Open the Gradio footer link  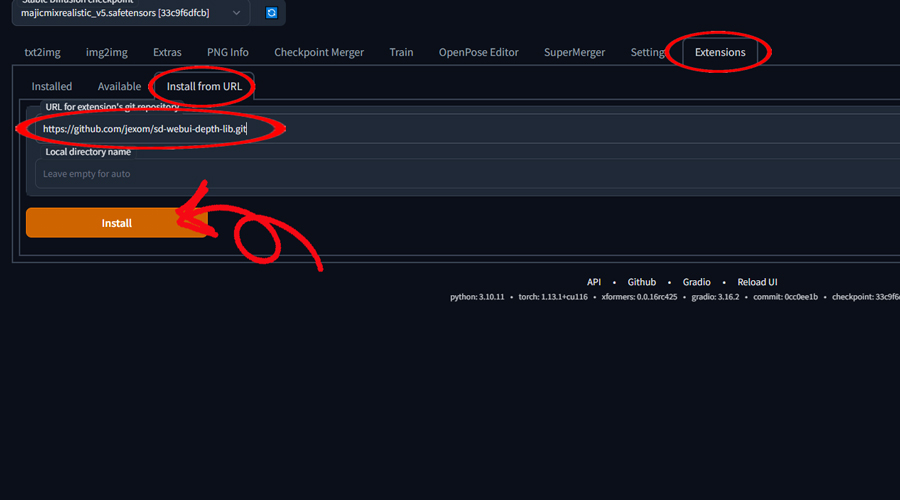(697, 282)
